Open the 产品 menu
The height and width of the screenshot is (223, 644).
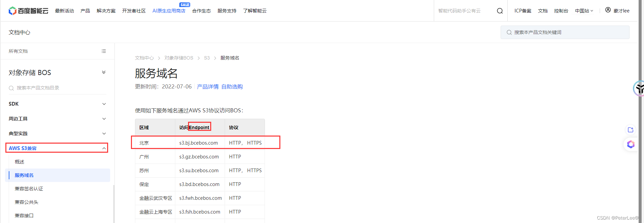(x=85, y=11)
